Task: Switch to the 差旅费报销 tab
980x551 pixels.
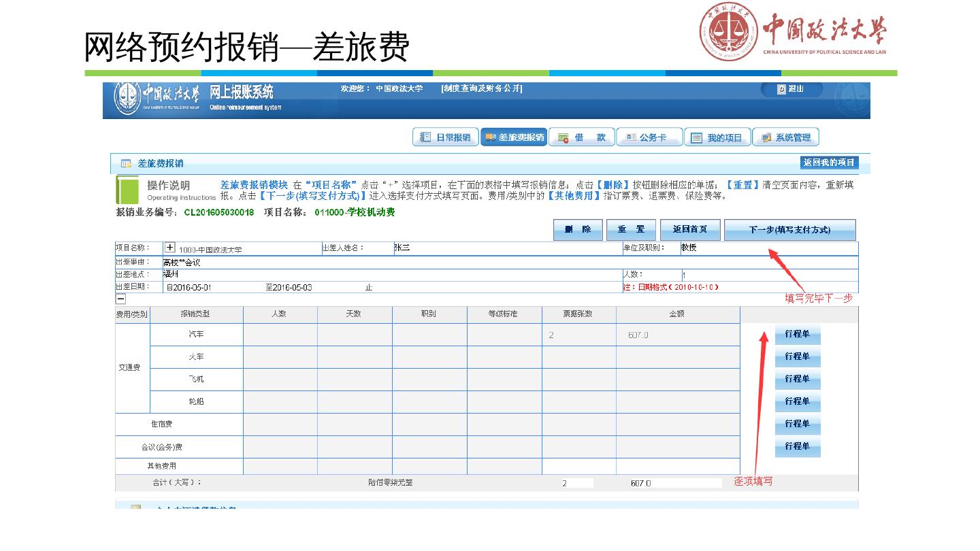Action: 514,137
